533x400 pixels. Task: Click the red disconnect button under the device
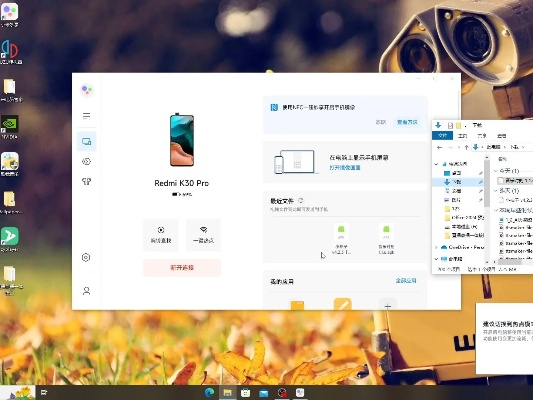182,268
